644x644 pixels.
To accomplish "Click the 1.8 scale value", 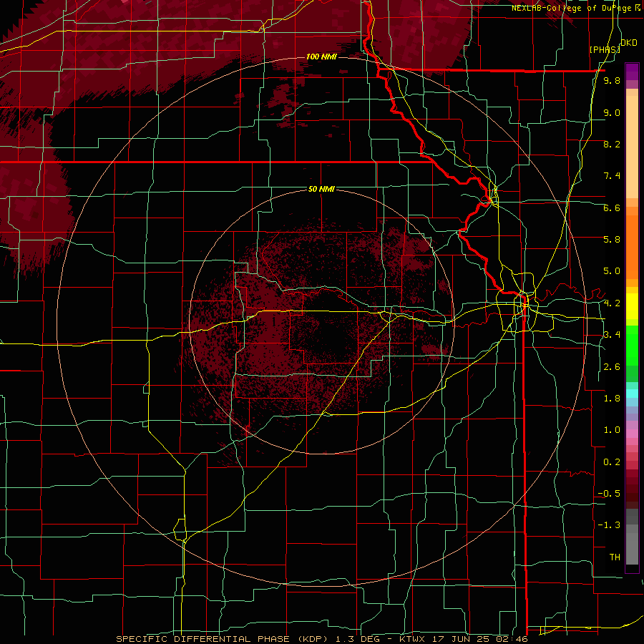I will tap(612, 399).
